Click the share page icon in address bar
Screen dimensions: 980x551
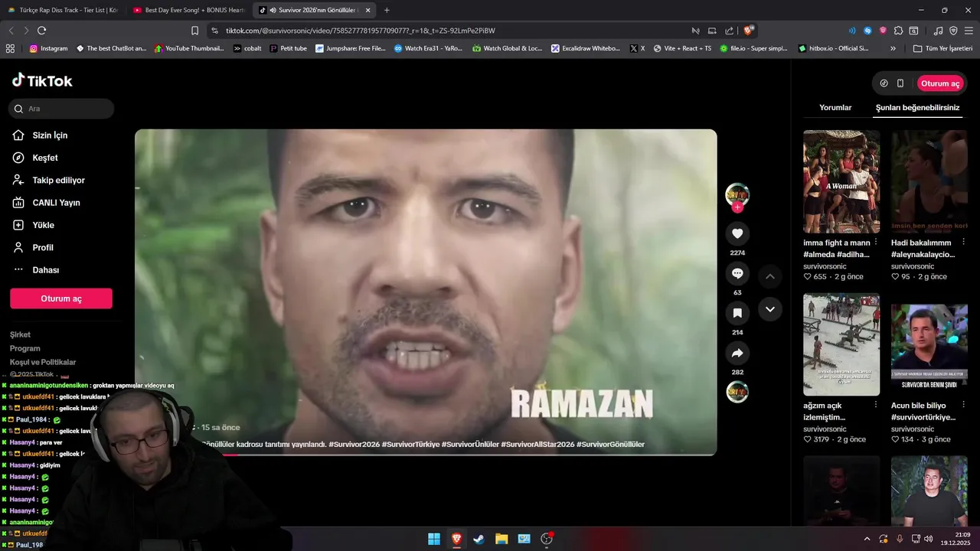(729, 31)
